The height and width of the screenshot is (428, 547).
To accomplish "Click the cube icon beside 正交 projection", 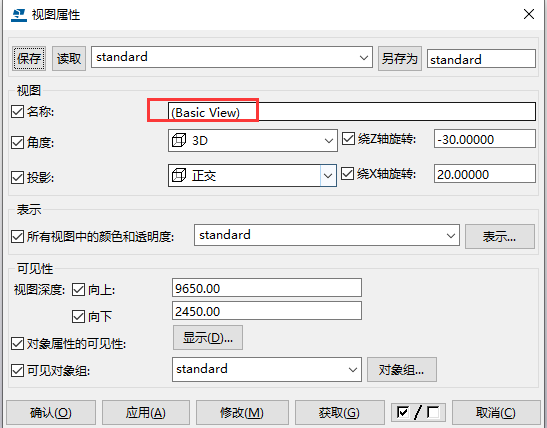I will [179, 175].
